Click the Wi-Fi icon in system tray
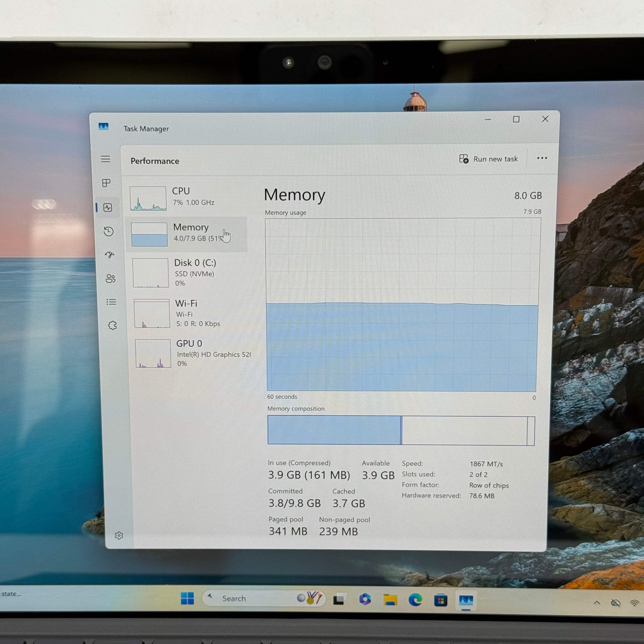644x644 pixels. [x=634, y=603]
